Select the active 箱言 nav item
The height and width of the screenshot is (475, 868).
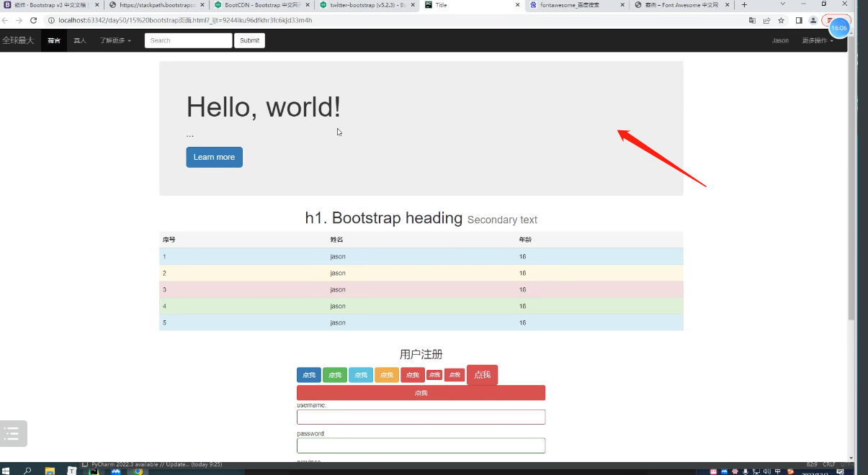(x=54, y=40)
